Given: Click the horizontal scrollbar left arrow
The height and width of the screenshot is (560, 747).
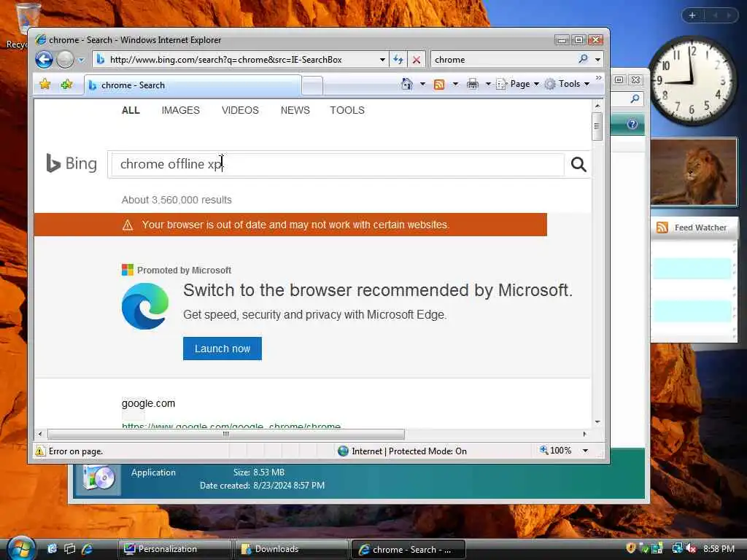Looking at the screenshot, I should coord(40,434).
